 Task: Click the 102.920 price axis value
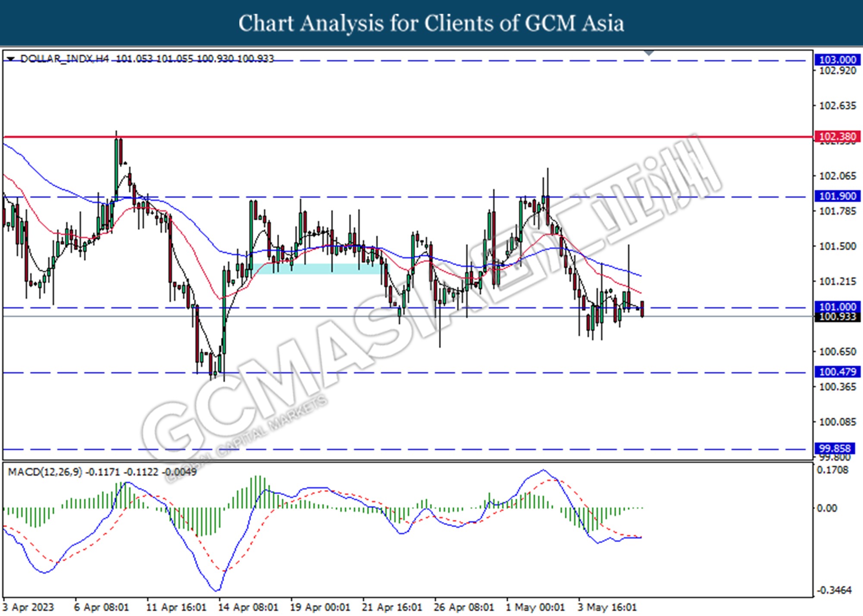[x=838, y=71]
